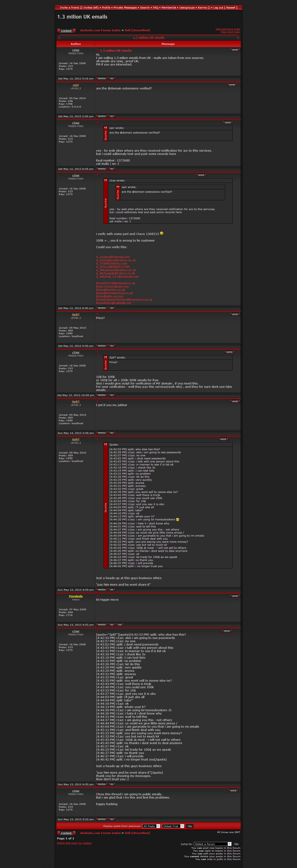Click Quote icon on opir's post
The height and width of the screenshot is (868, 297).
tap(232, 84)
